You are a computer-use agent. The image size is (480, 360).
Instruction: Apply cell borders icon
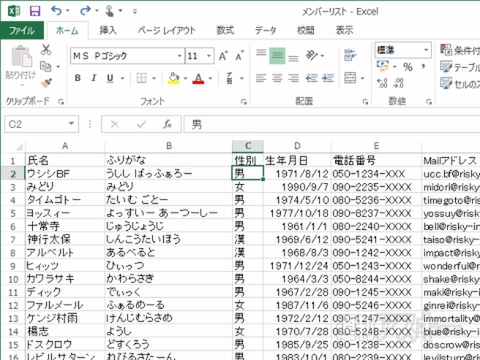pos(142,78)
